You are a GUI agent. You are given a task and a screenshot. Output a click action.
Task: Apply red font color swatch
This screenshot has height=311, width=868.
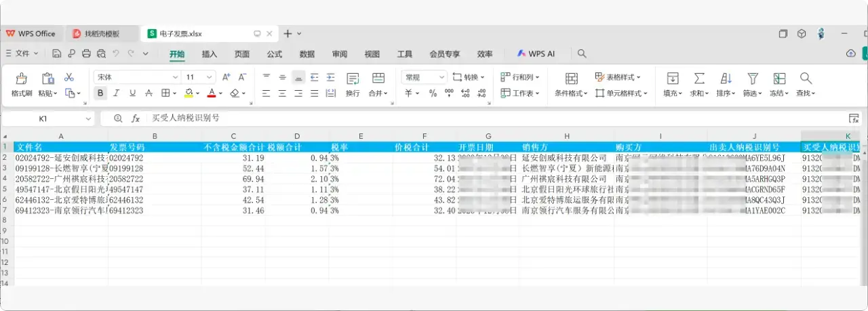(212, 94)
